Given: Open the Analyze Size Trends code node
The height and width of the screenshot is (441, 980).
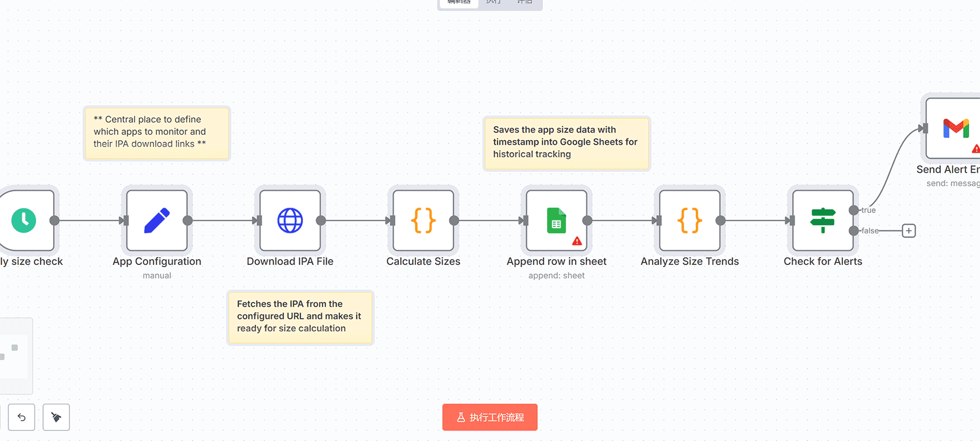Looking at the screenshot, I should pyautogui.click(x=689, y=220).
